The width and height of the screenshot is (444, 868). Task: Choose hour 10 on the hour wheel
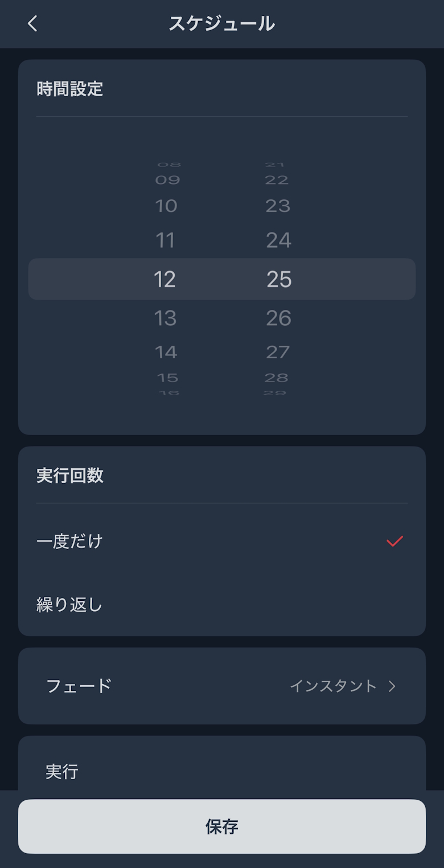tap(166, 206)
